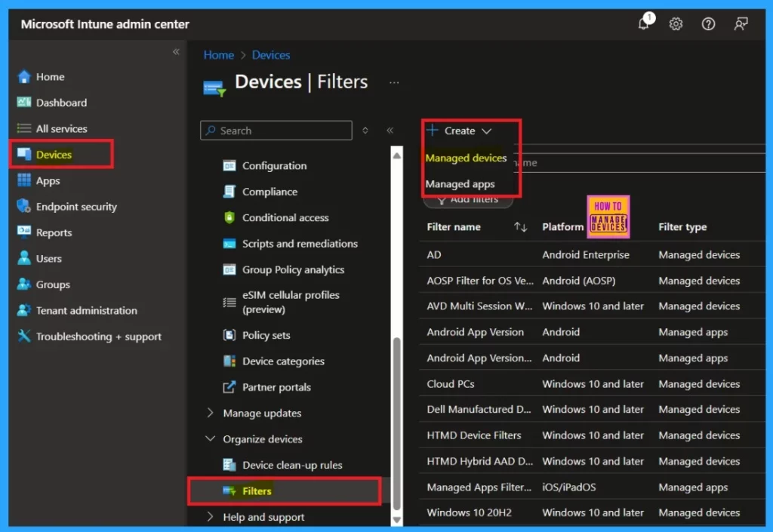773x532 pixels.
Task: Collapse the Organize devices section
Action: (211, 438)
